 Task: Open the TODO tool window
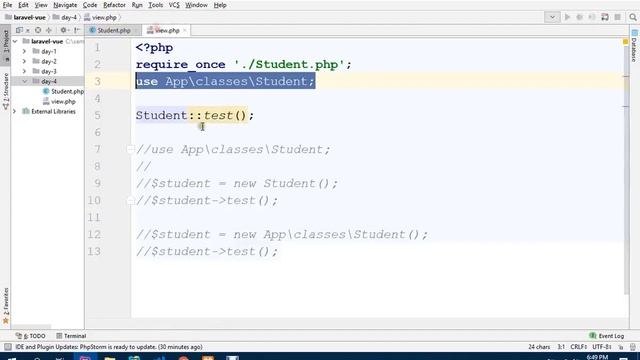[31, 336]
